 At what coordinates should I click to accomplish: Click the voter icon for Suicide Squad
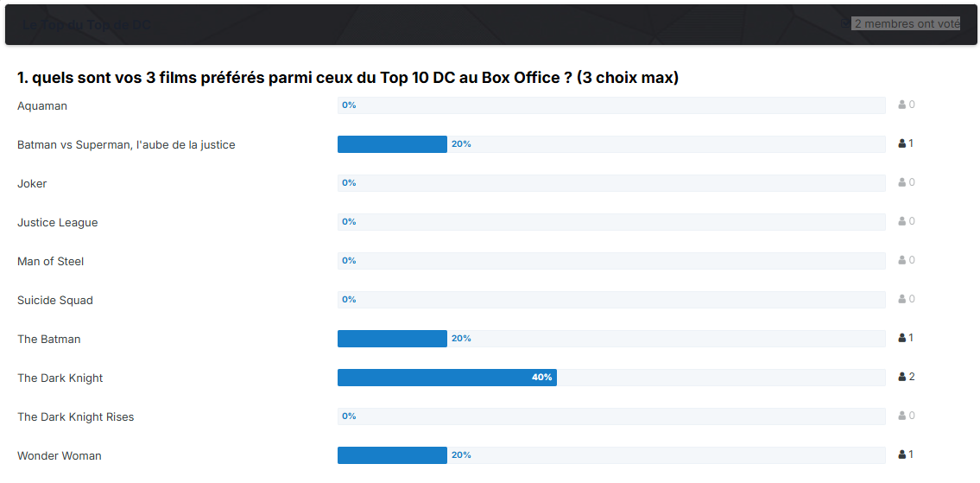pyautogui.click(x=902, y=299)
